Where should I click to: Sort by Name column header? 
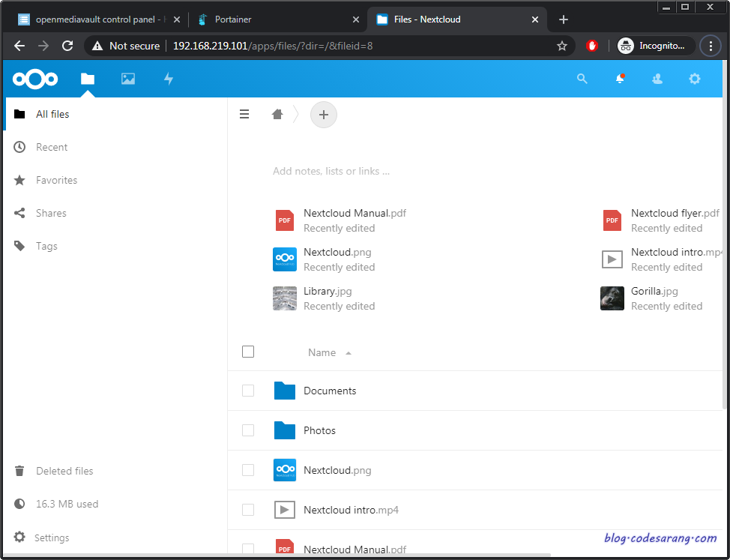329,353
